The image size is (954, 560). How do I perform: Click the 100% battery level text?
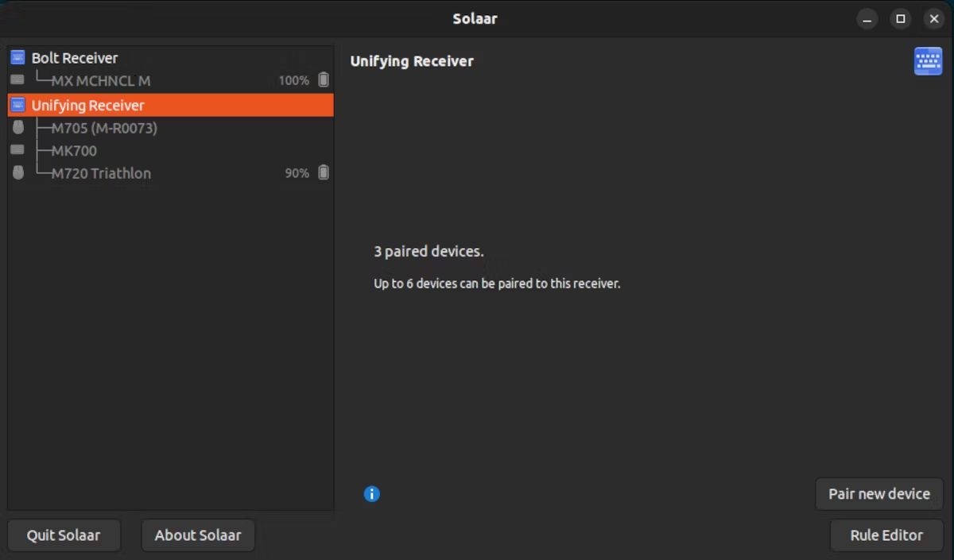[x=293, y=81]
